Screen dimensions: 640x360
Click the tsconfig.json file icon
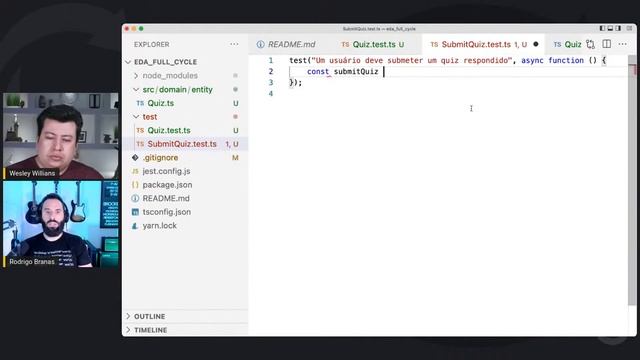135,212
